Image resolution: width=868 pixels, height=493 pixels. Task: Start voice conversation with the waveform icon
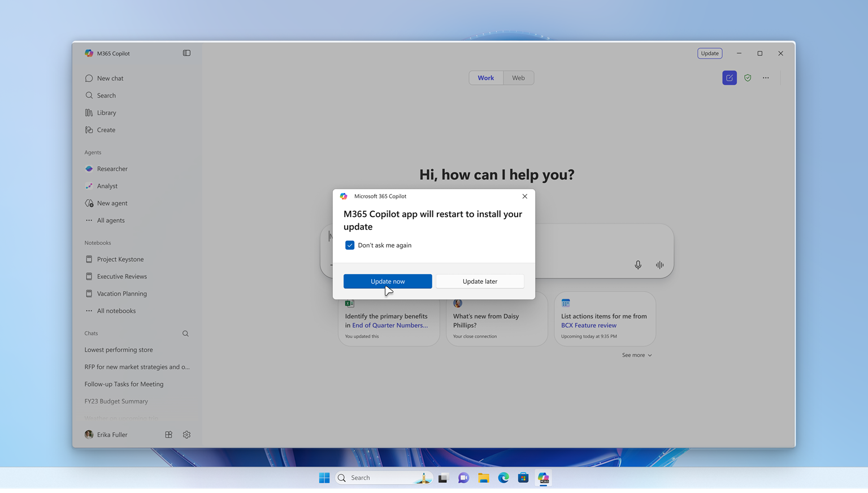pyautogui.click(x=659, y=265)
